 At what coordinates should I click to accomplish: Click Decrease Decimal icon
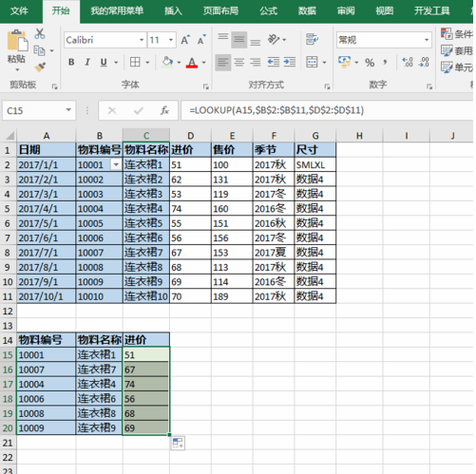[424, 62]
